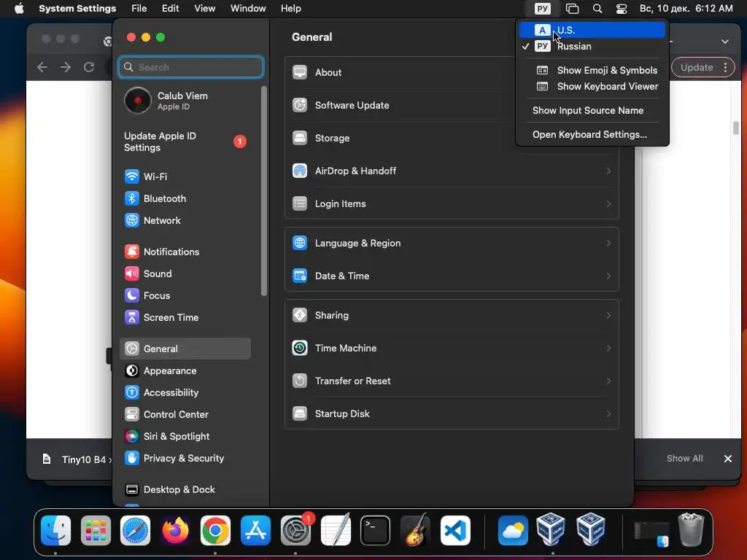The width and height of the screenshot is (747, 560).
Task: Open Notifications settings
Action: click(x=161, y=252)
